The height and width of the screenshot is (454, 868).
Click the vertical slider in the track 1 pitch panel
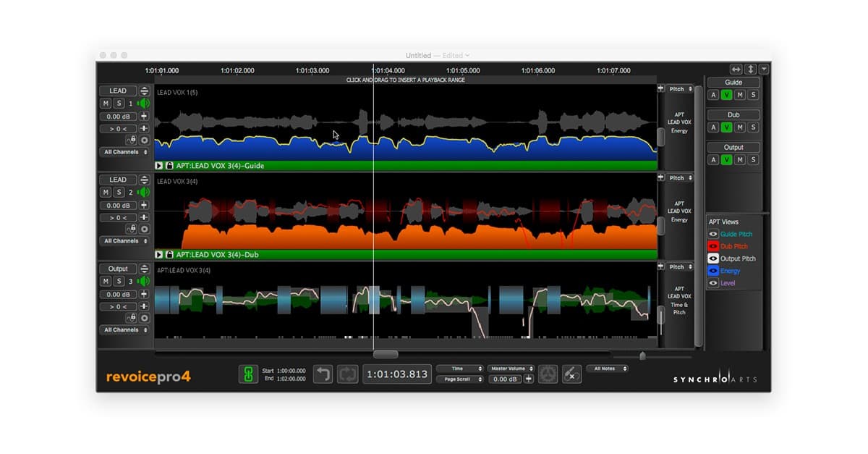pyautogui.click(x=660, y=136)
